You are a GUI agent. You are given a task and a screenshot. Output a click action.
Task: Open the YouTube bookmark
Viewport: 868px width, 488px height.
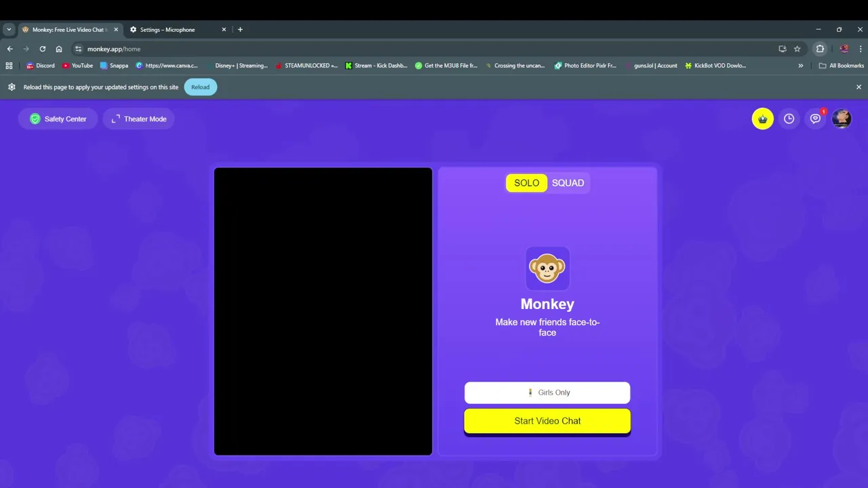tap(77, 66)
